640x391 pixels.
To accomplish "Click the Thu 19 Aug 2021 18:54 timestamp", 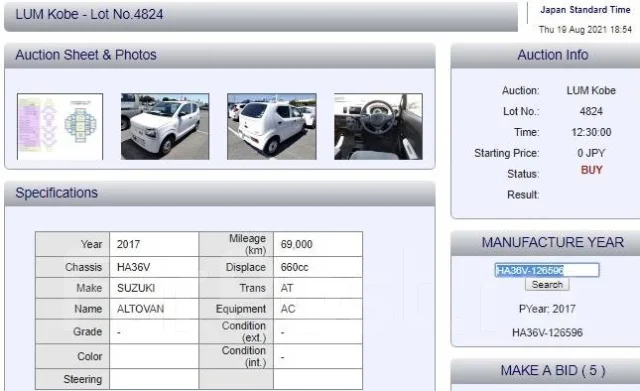I will (585, 29).
